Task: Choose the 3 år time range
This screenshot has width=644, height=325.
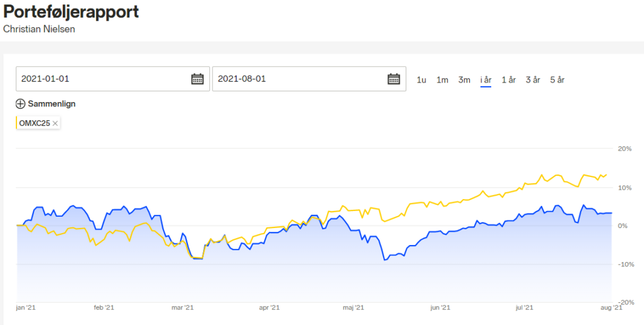Action: 533,80
